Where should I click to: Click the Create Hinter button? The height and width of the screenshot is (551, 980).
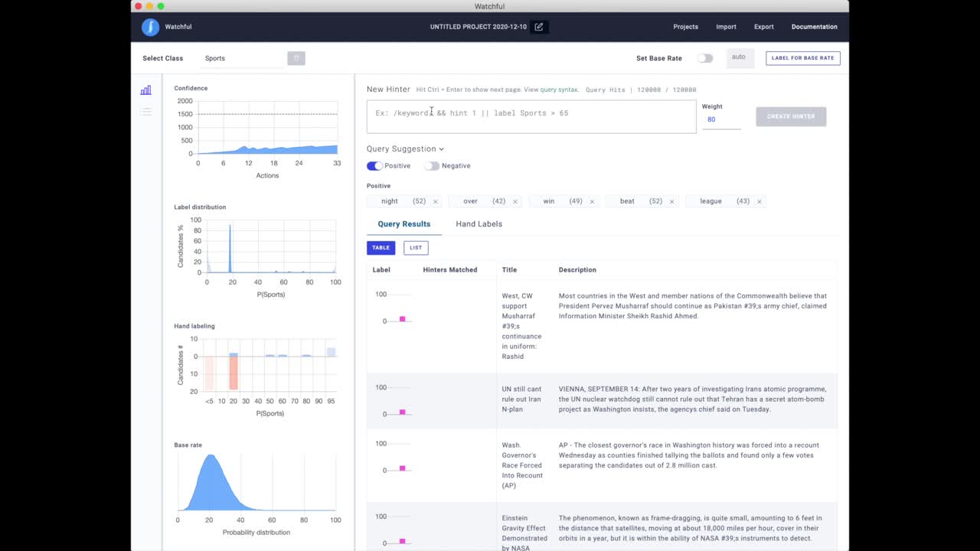pos(791,116)
